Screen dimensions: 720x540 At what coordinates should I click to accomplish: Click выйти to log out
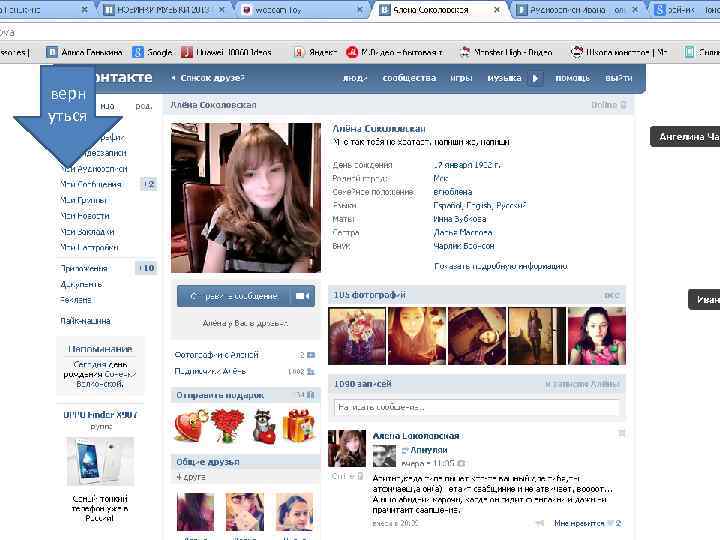pyautogui.click(x=619, y=78)
